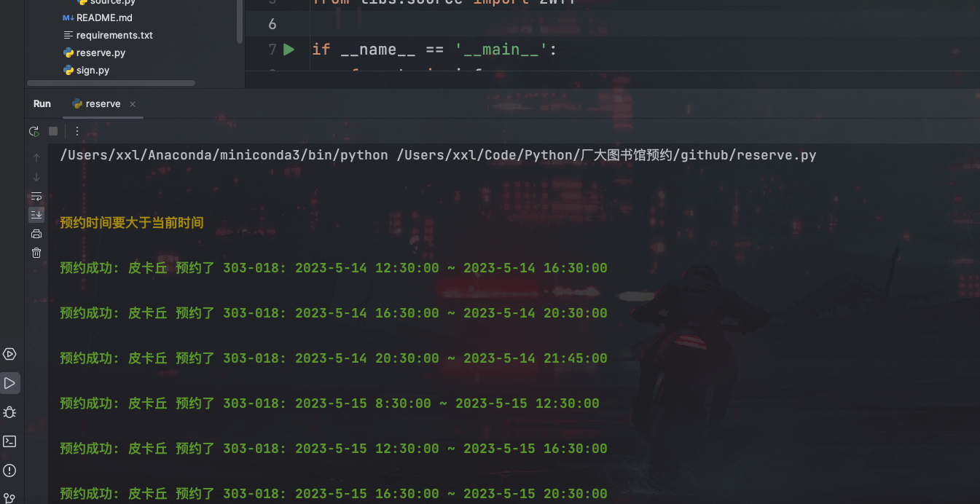Open sign.py in project tree
Image resolution: width=980 pixels, height=504 pixels.
[93, 70]
